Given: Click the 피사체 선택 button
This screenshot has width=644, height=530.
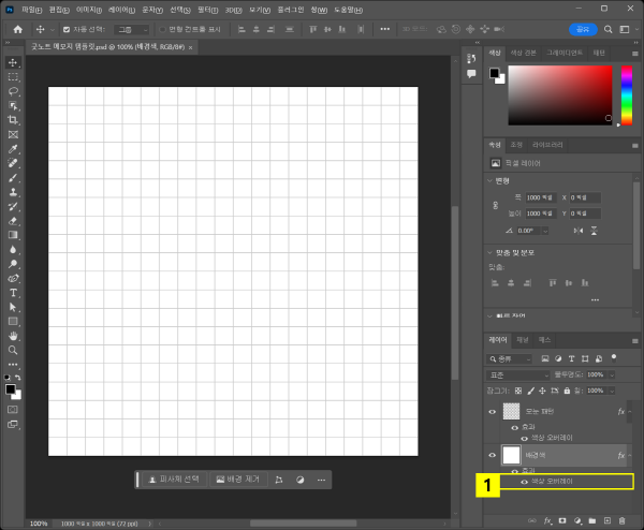Looking at the screenshot, I should 173,479.
